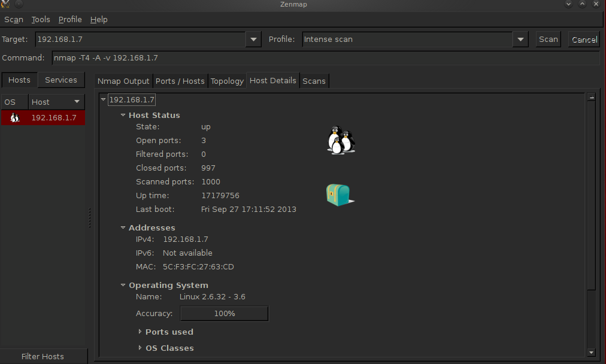Click the Command input field
The width and height of the screenshot is (606, 364).
pyautogui.click(x=325, y=58)
